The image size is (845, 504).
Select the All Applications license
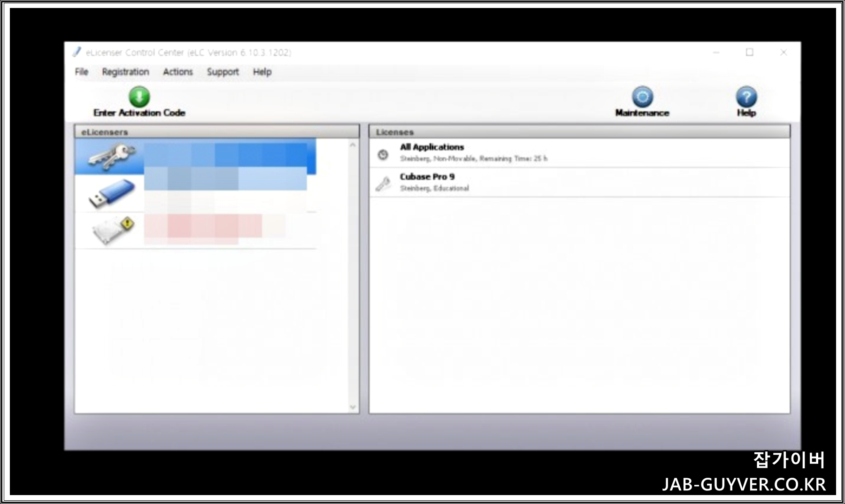pos(579,153)
